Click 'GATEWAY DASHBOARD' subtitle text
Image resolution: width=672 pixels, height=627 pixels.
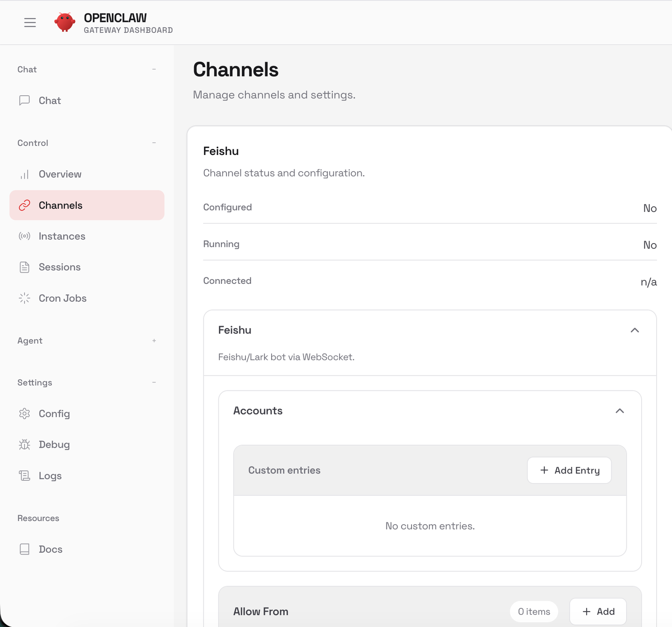128,30
